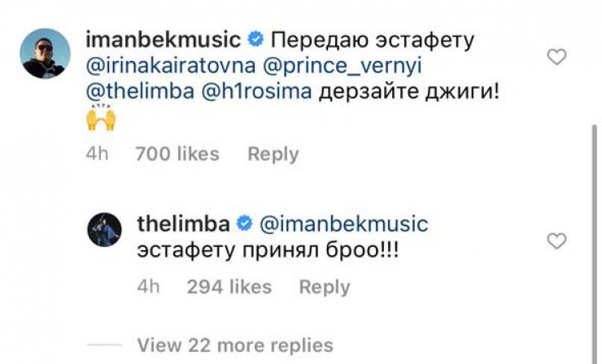Open imanbekmusic's profile picture

44,54
